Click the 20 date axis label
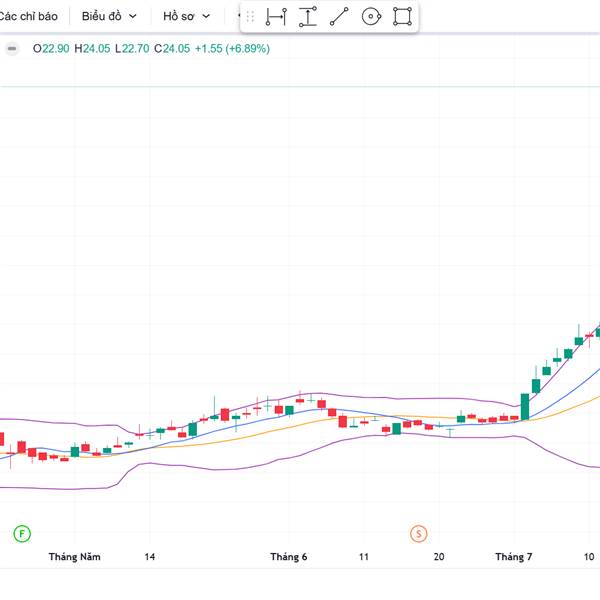Screen dimensions: 600x600 (x=439, y=557)
